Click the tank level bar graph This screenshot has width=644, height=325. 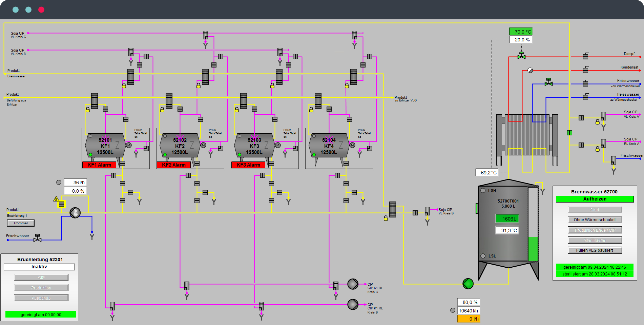pos(533,224)
